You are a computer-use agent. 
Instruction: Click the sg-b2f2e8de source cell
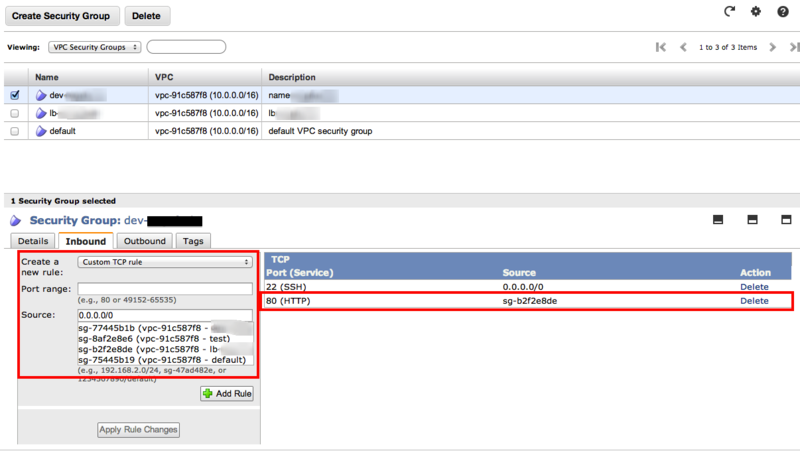tap(530, 300)
